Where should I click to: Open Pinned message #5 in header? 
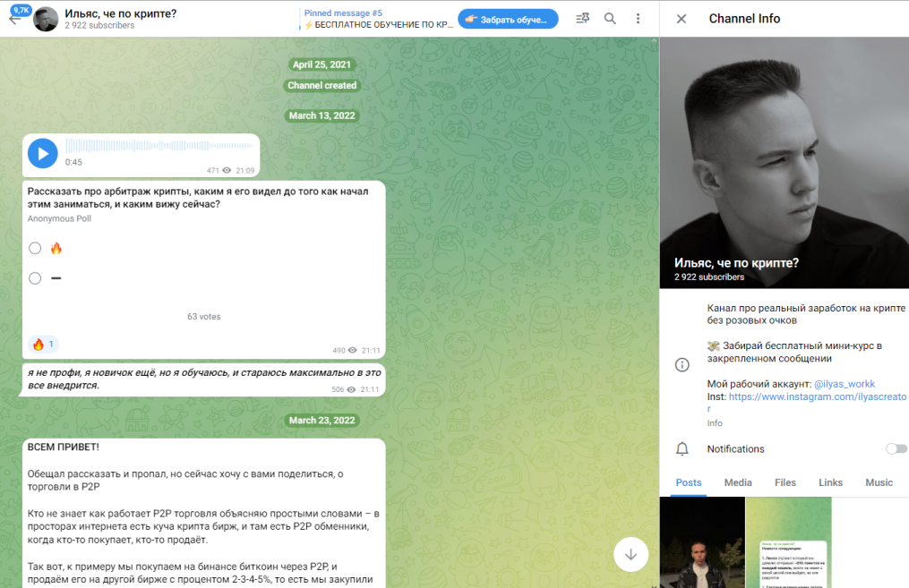(376, 19)
